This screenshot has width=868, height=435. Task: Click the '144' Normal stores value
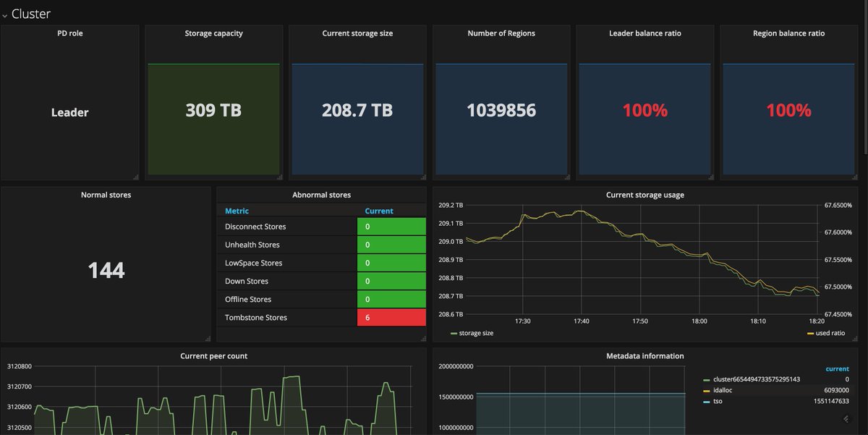pos(106,271)
